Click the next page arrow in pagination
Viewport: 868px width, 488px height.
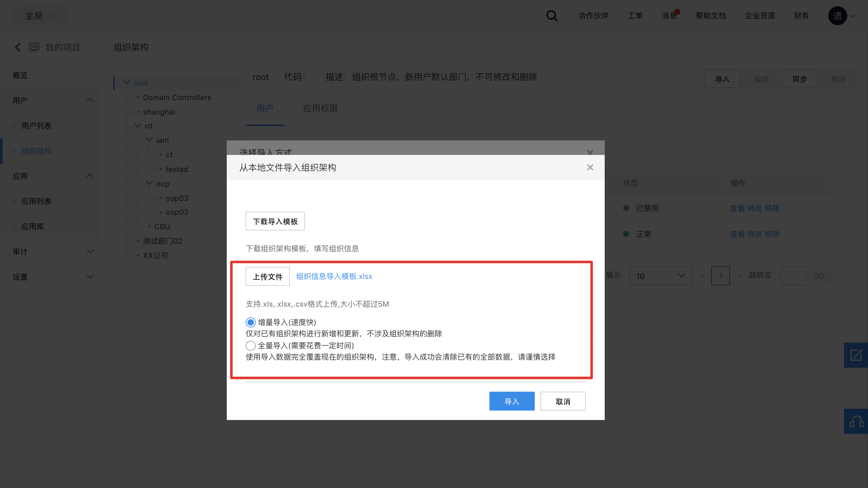pyautogui.click(x=739, y=276)
